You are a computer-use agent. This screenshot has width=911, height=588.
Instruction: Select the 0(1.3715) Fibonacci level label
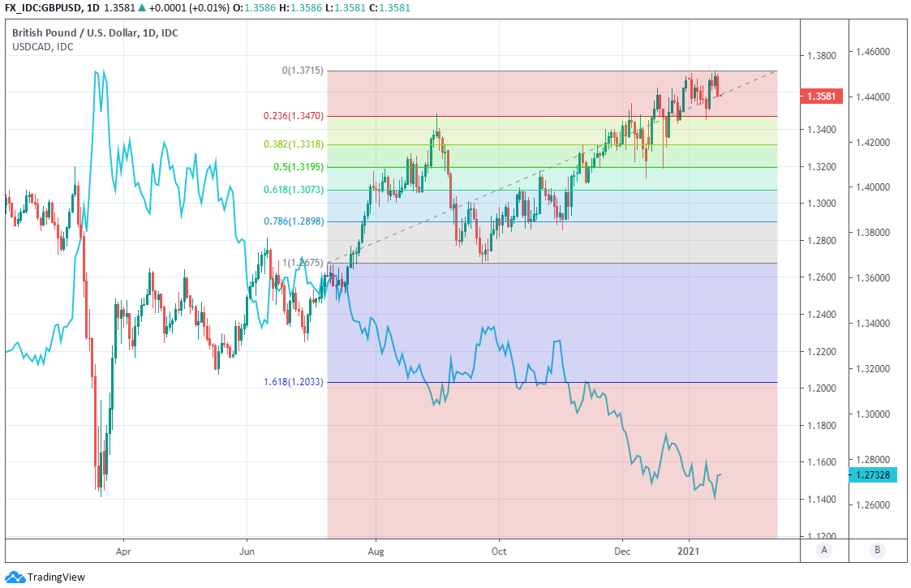(303, 71)
